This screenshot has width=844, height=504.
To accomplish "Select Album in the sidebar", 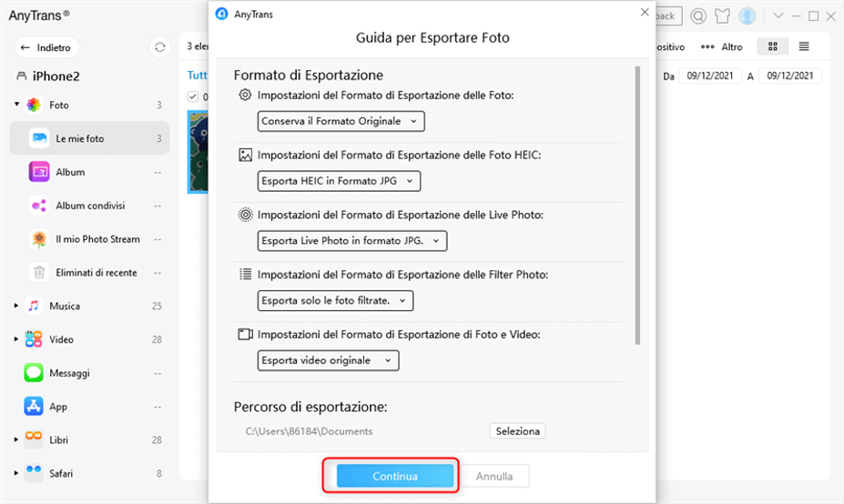I will [x=70, y=172].
